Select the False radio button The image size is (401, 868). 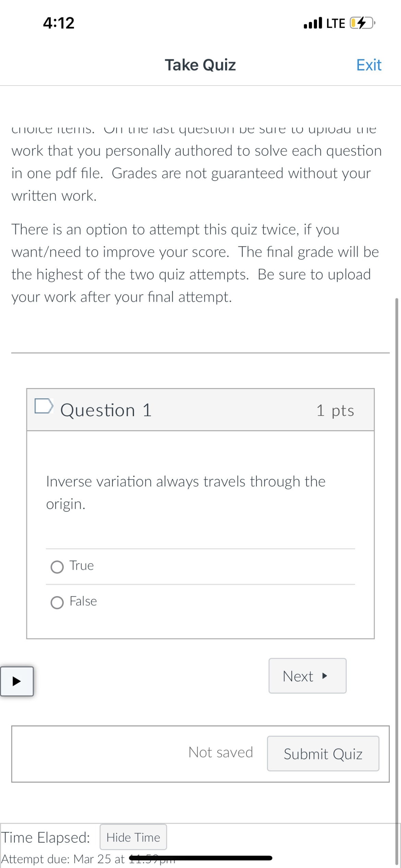pyautogui.click(x=57, y=603)
